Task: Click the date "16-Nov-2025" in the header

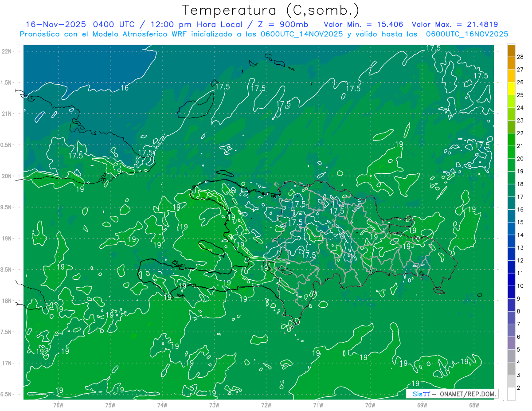Action: pyautogui.click(x=55, y=24)
